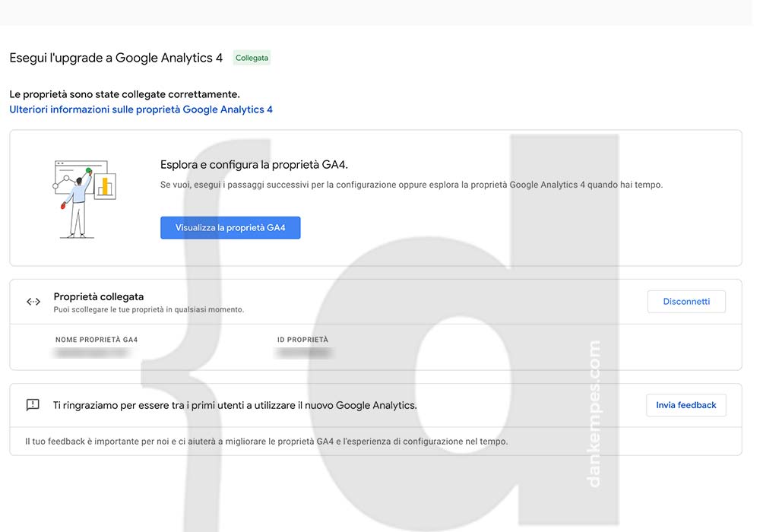Click the ID PROPRIETÀ column label
Viewport: 760px width, 532px height.
click(x=302, y=340)
